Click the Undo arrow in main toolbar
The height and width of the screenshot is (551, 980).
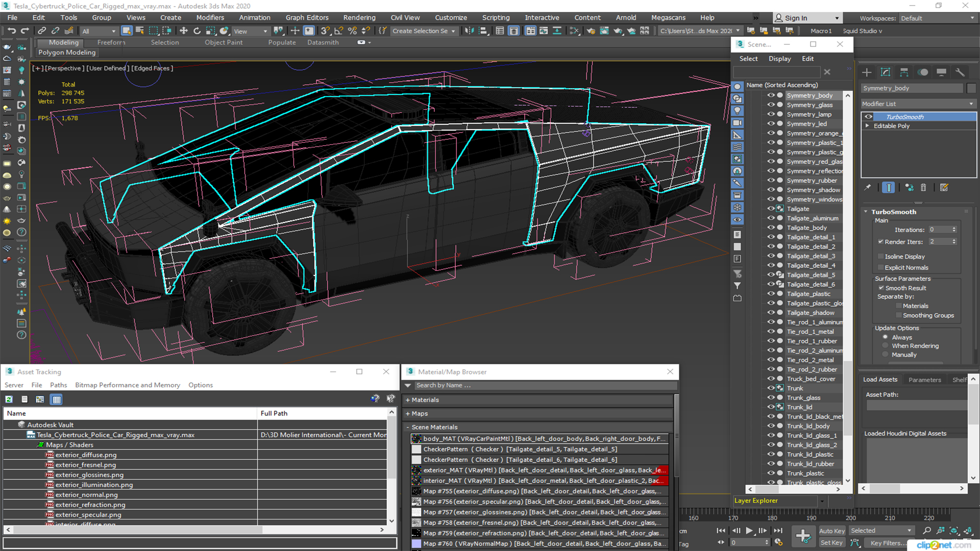11,31
